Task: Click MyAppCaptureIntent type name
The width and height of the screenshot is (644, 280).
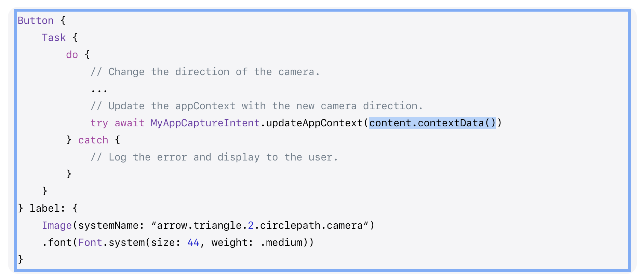Action: (205, 123)
